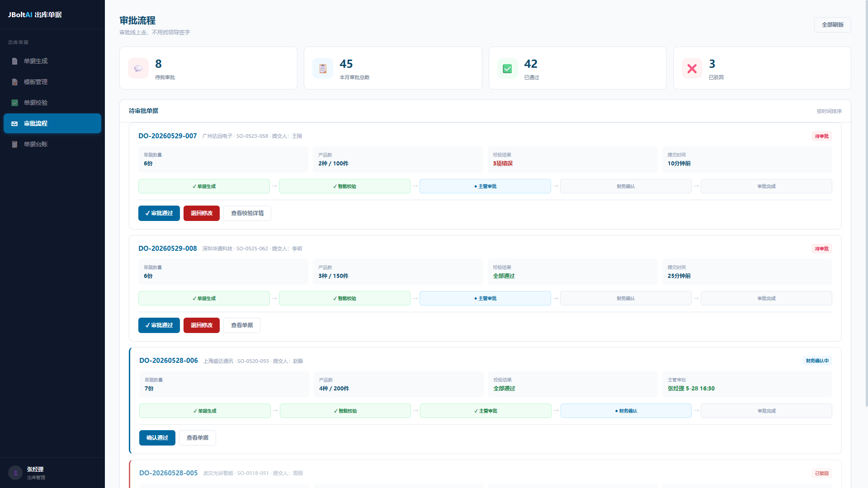Click 确认通过 for DO-20260528-006
This screenshot has height=488, width=868.
click(157, 438)
